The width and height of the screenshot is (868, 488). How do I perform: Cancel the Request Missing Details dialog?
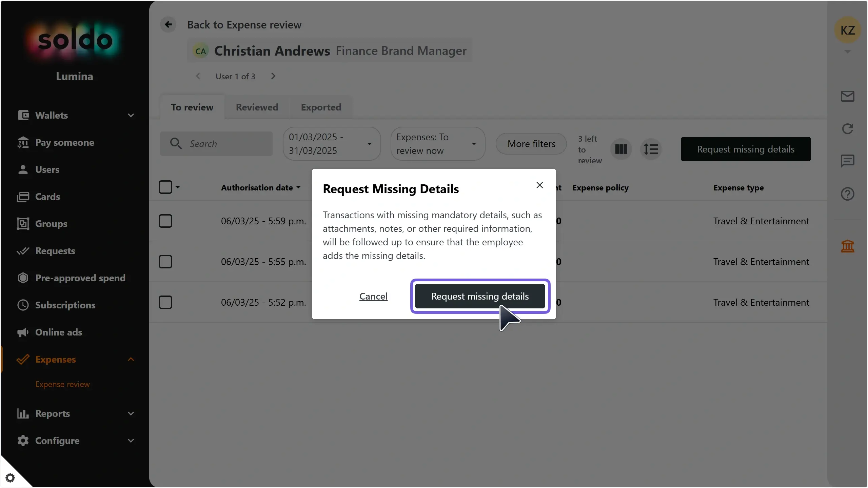pos(373,296)
